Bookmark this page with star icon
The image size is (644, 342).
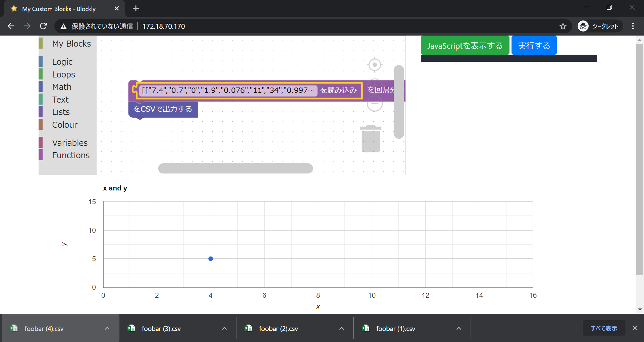tap(563, 26)
